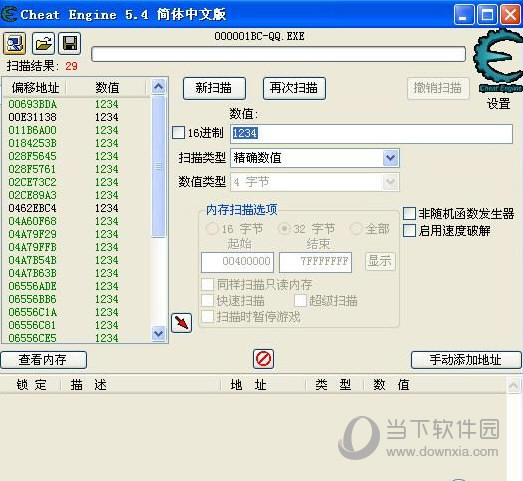Click the 设置 label
Image resolution: width=523 pixels, height=481 pixels.
[x=499, y=104]
